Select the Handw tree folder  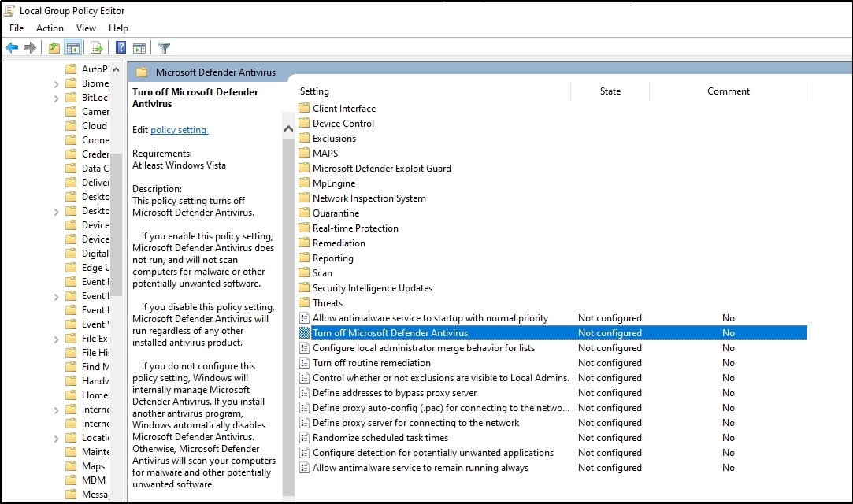coord(87,380)
